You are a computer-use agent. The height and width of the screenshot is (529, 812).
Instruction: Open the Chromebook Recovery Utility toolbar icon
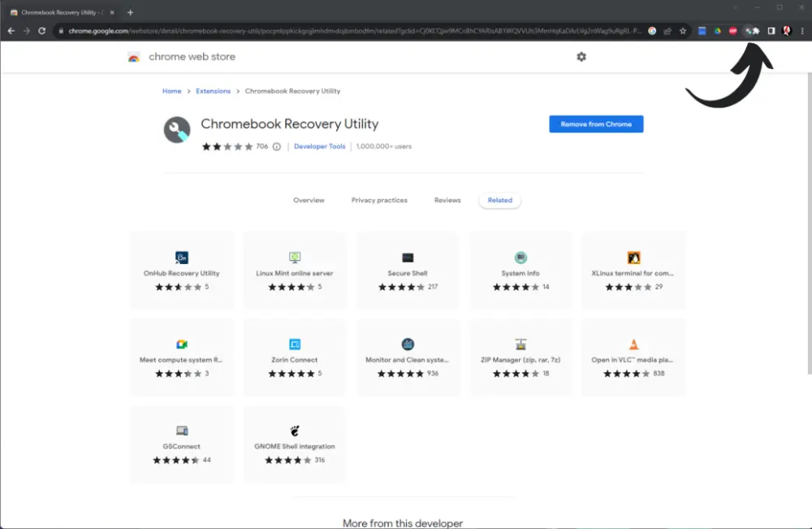[x=748, y=31]
